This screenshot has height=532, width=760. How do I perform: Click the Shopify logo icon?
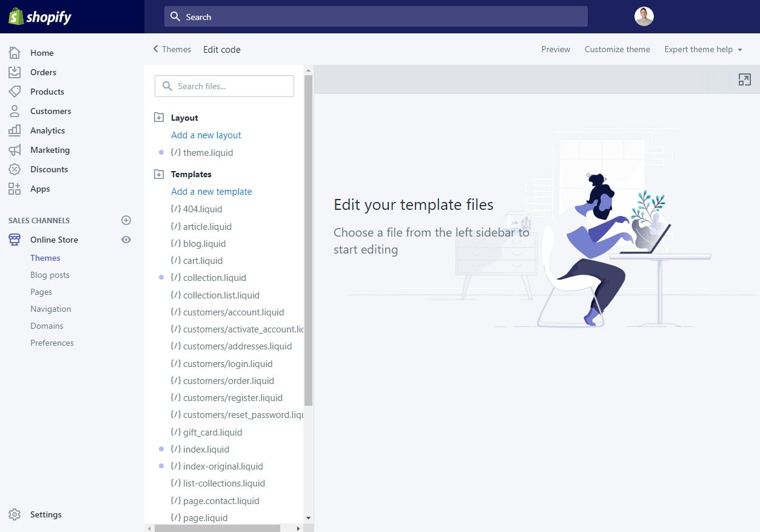pyautogui.click(x=16, y=16)
